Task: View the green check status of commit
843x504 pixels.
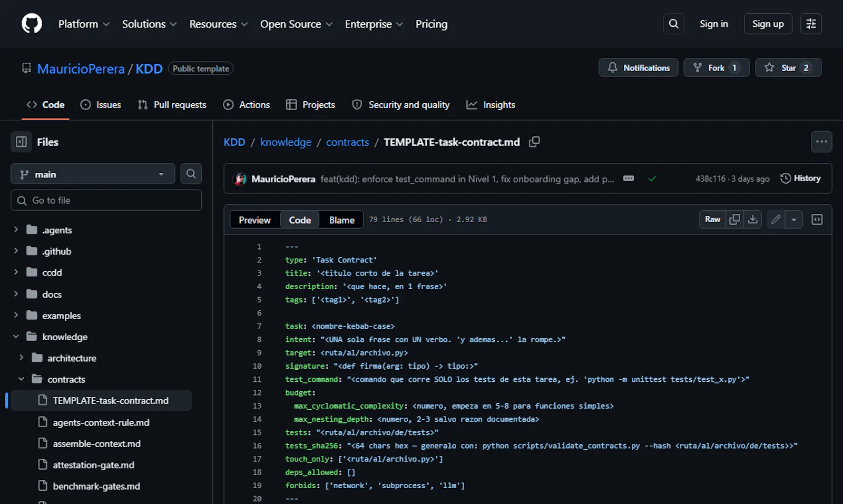Action: click(652, 179)
